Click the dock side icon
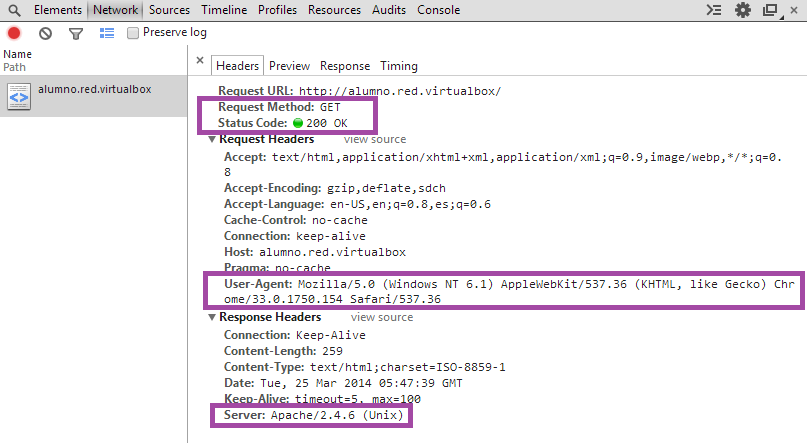The height and width of the screenshot is (443, 807). point(771,10)
